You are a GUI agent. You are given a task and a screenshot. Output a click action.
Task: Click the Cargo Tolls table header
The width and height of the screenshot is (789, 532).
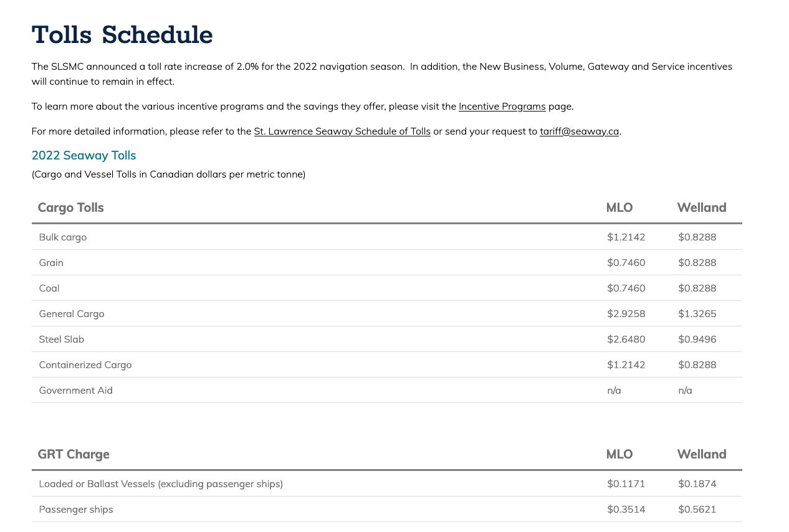tap(70, 207)
